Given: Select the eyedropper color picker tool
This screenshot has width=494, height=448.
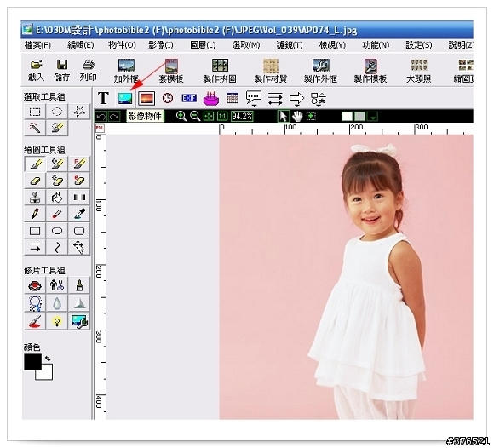Looking at the screenshot, I should 79,214.
